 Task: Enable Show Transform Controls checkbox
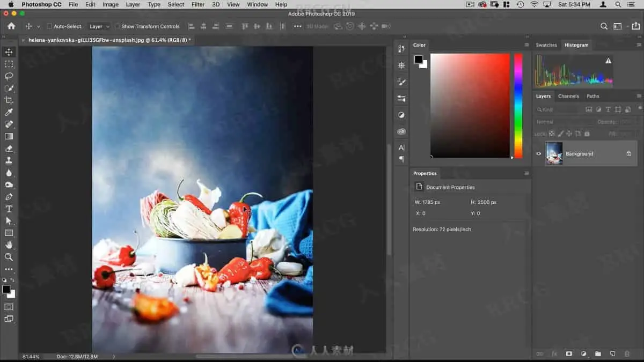tap(117, 26)
